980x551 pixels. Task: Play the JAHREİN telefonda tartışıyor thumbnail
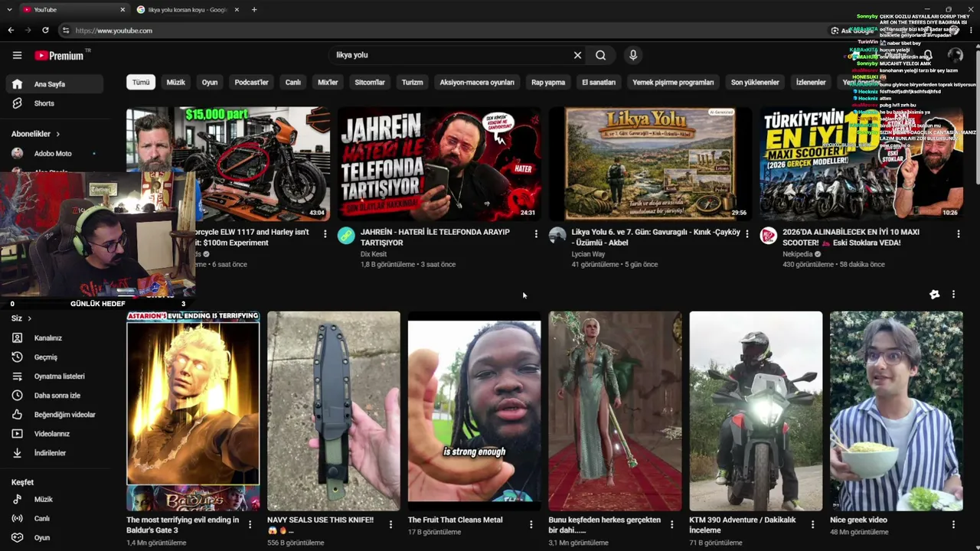(439, 163)
